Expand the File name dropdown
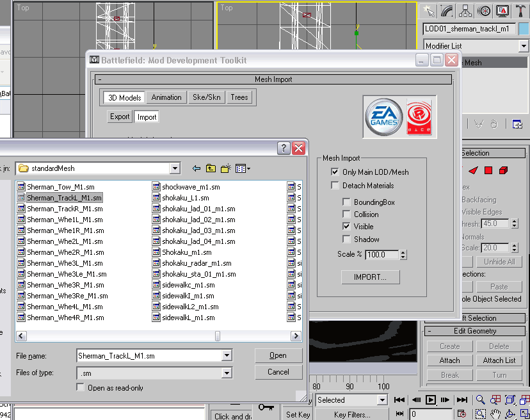Viewport: 530px width, 420px height. [x=227, y=356]
